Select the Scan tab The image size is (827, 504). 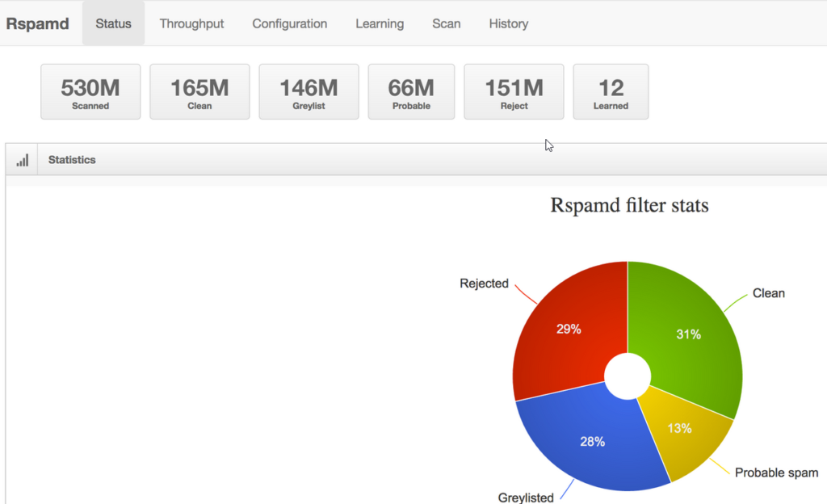click(446, 23)
